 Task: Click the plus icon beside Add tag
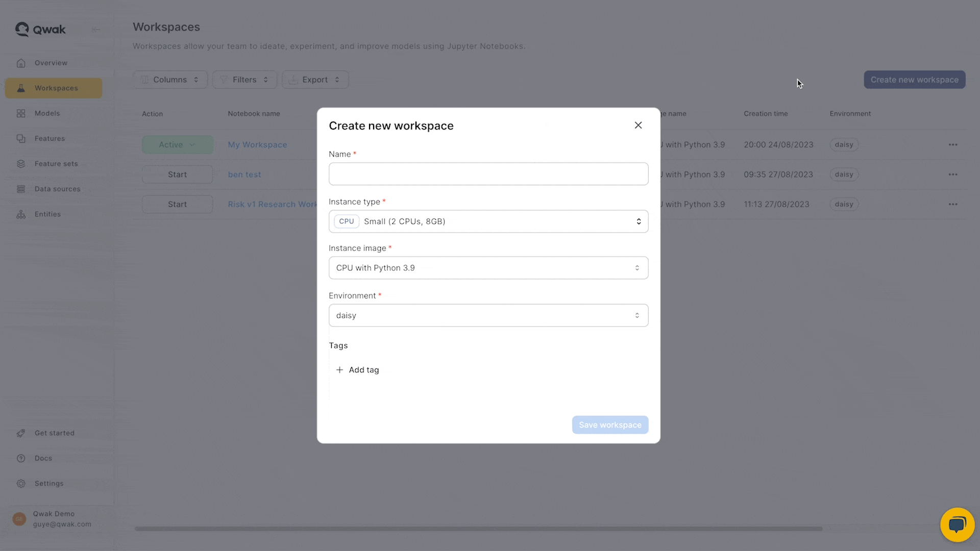[339, 370]
